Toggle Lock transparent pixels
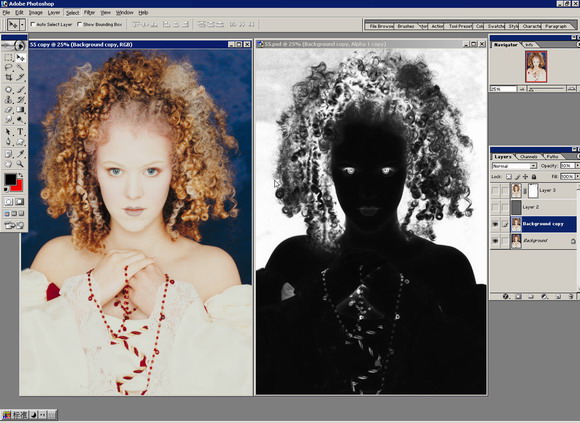Image resolution: width=580 pixels, height=423 pixels. tap(509, 177)
